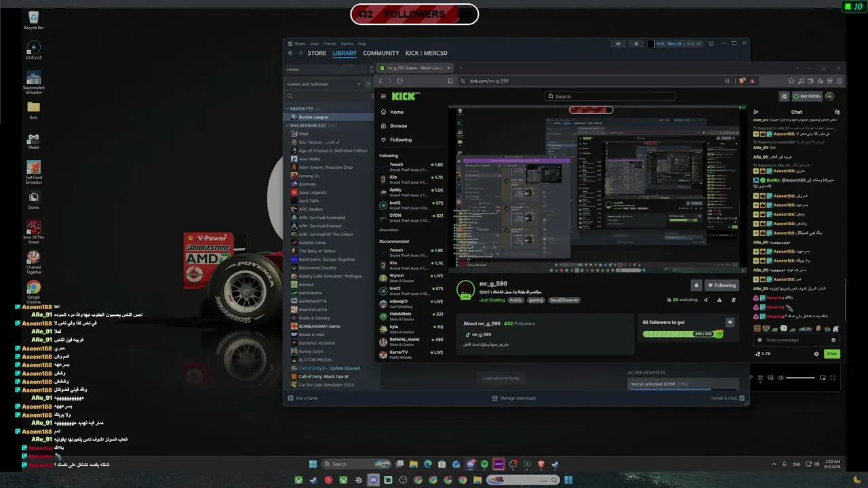Mute the stream player volume
Viewport: 868px width, 488px height.
(x=781, y=378)
